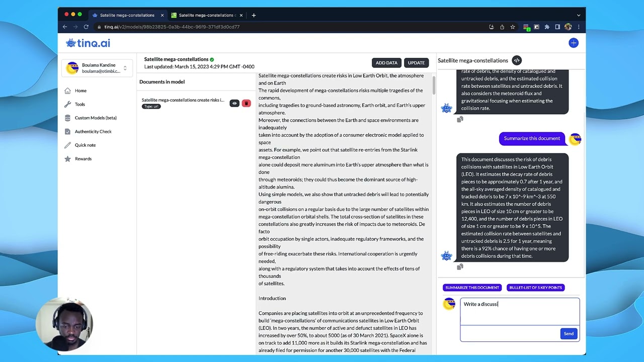Click the tinq.ai address bar URL
This screenshot has height=362, width=644.
[172, 27]
